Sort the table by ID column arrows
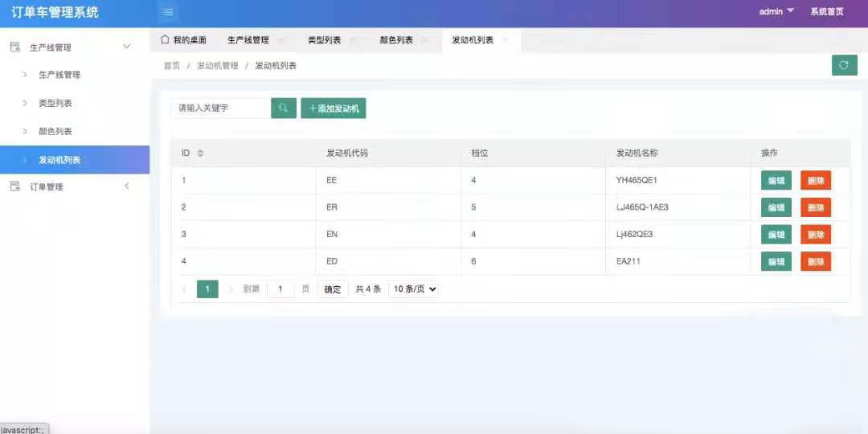 [x=201, y=154]
